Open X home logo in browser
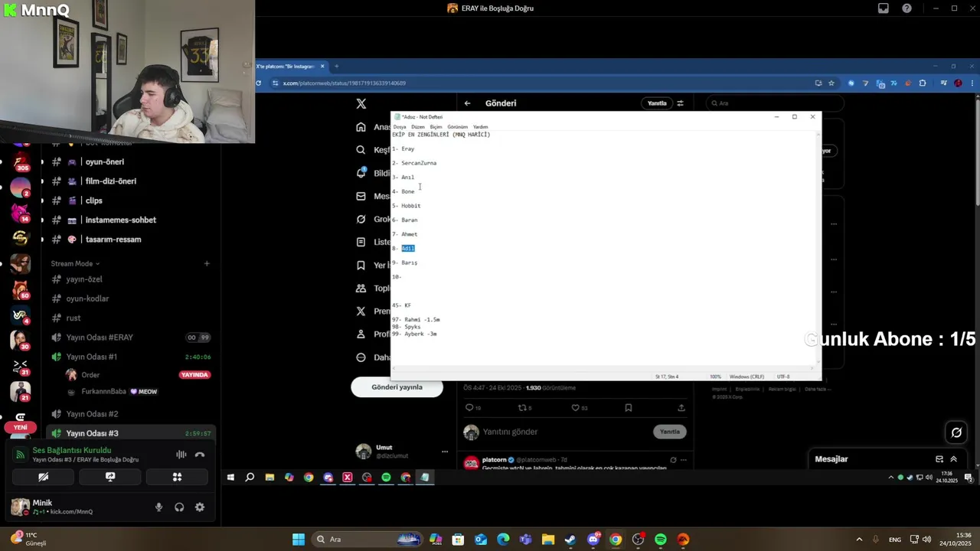The image size is (980, 551). pos(361,103)
